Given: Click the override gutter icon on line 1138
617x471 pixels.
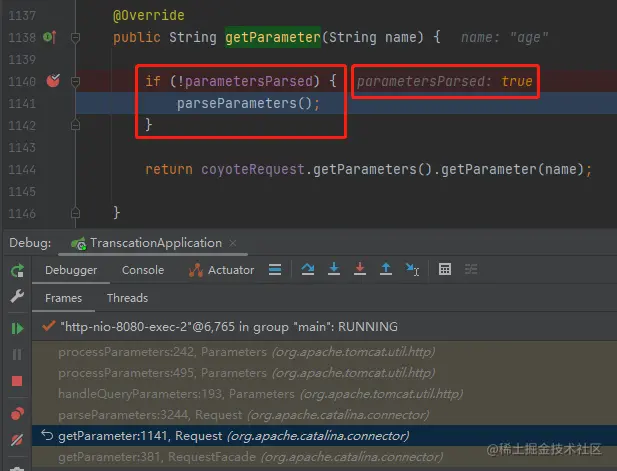Looking at the screenshot, I should 50,37.
